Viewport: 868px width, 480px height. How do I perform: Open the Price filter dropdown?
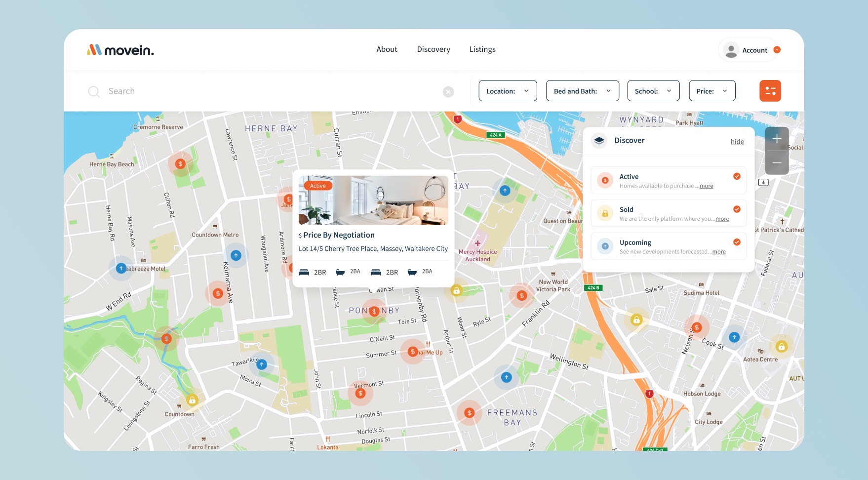point(712,91)
